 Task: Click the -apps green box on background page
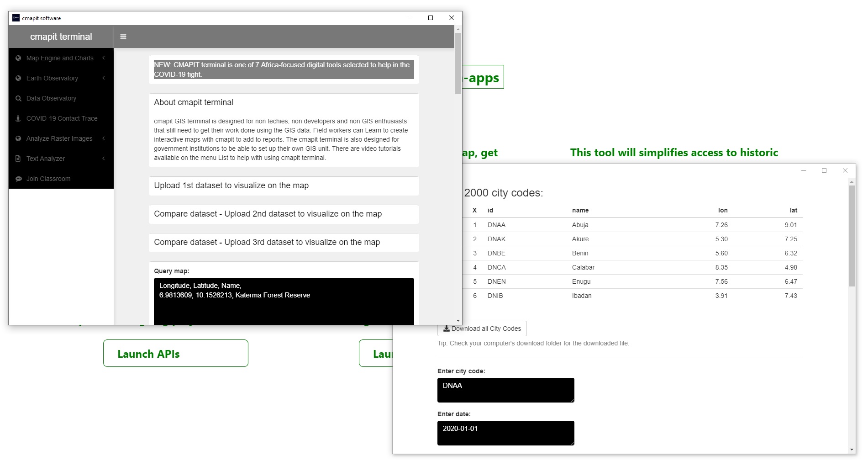click(483, 77)
